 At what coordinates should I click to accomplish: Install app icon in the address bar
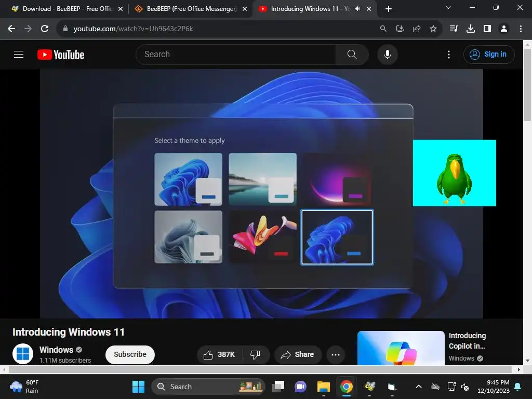(400, 29)
